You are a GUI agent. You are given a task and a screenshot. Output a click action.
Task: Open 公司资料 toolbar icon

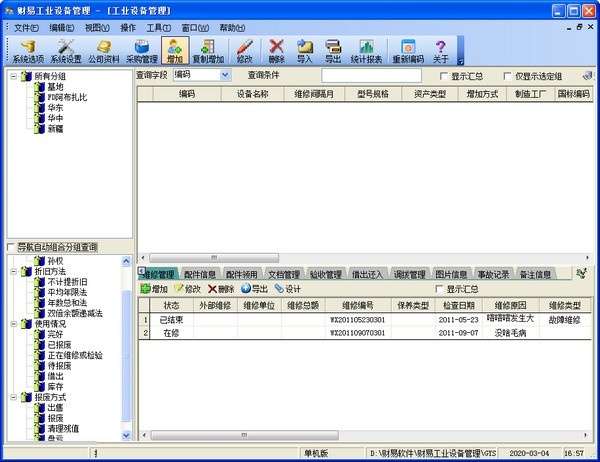104,51
